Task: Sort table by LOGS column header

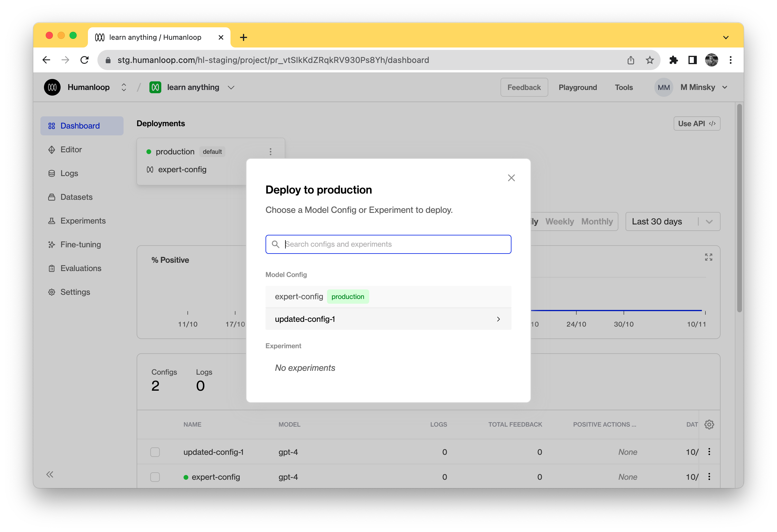Action: (x=438, y=425)
